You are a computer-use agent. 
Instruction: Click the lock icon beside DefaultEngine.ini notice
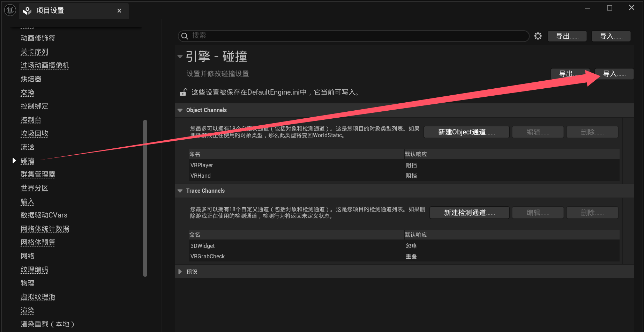point(184,92)
